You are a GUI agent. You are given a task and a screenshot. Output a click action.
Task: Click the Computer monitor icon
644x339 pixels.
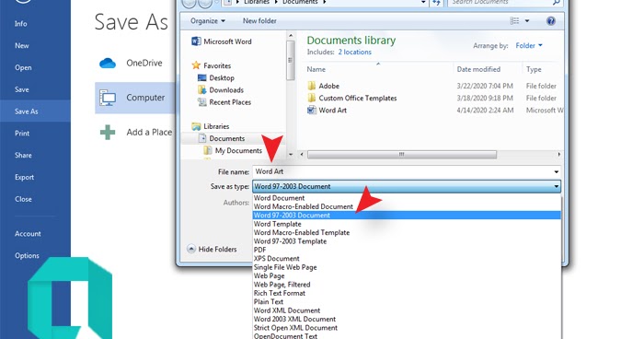coord(108,98)
